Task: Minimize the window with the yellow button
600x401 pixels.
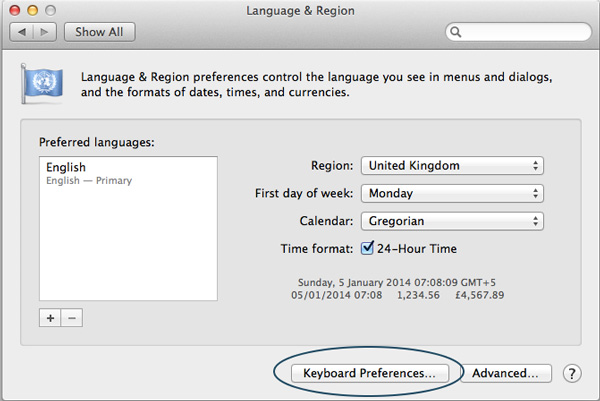Action: click(33, 10)
